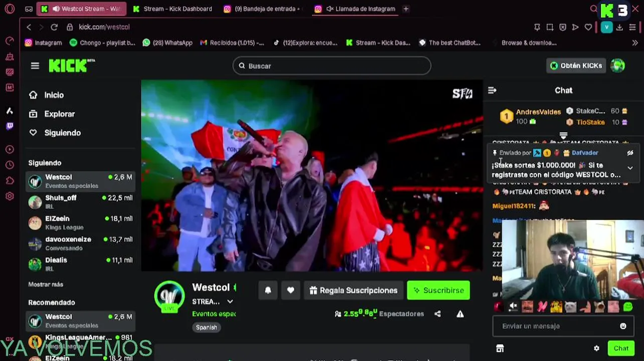This screenshot has height=361, width=644.
Task: Open emoji picker in message box
Action: 623,326
